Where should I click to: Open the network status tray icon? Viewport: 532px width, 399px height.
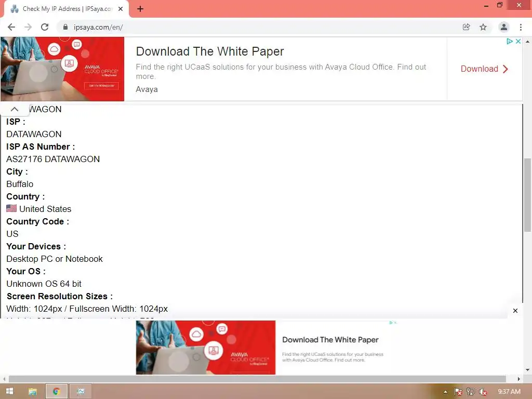tap(471, 392)
